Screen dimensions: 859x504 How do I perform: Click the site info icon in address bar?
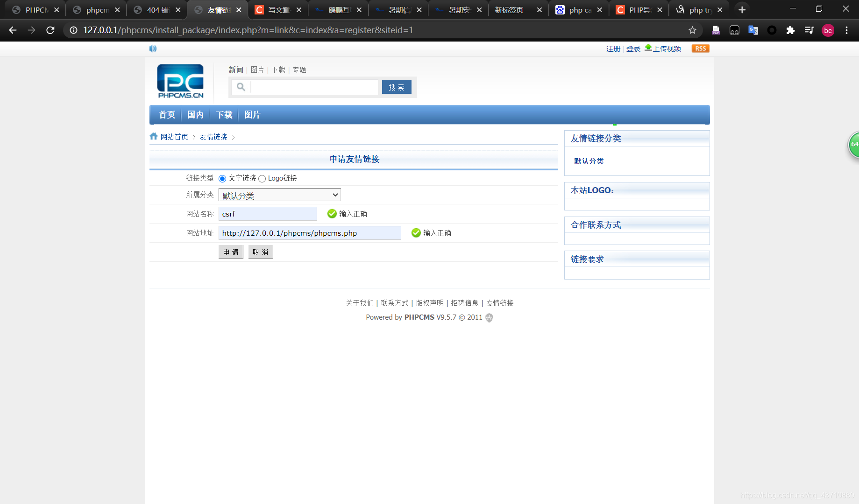coord(73,30)
